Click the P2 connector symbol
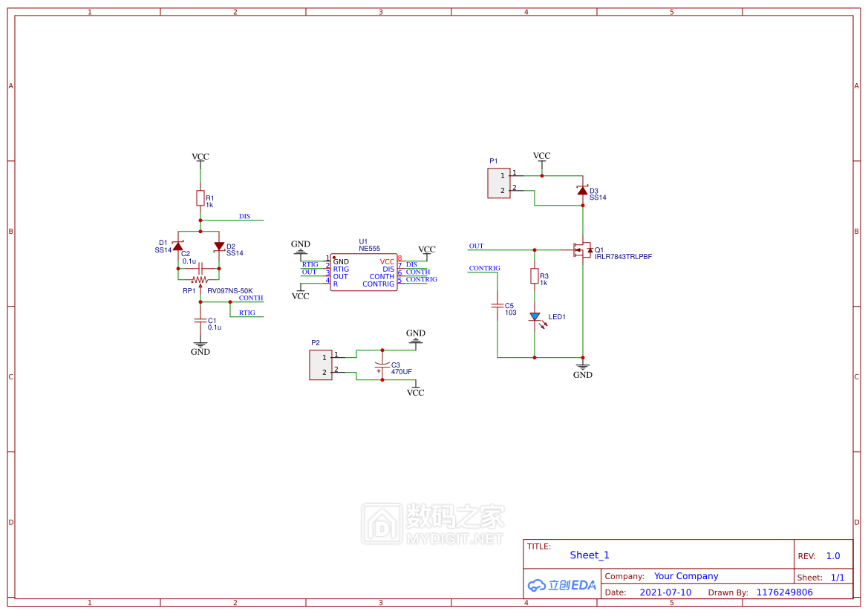 point(321,365)
